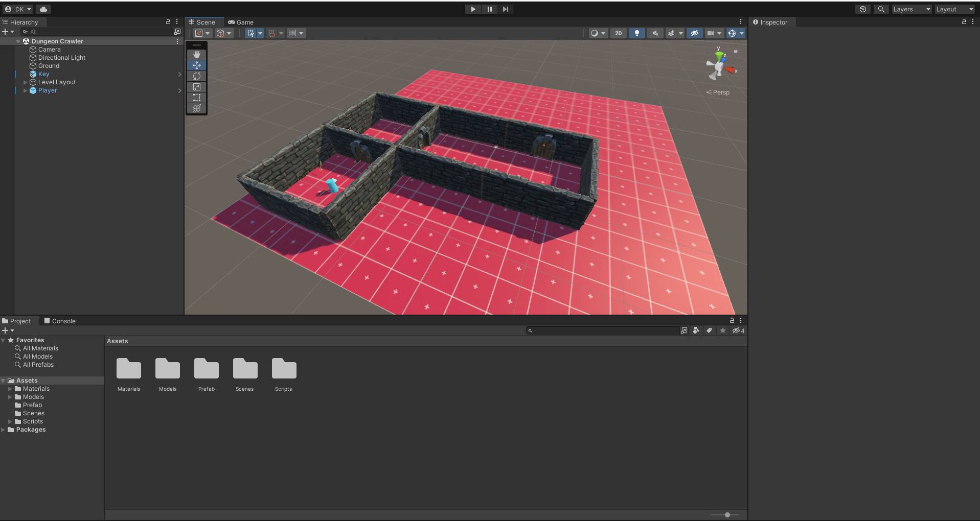The image size is (980, 521).
Task: Select the Hand view tool
Action: click(197, 54)
